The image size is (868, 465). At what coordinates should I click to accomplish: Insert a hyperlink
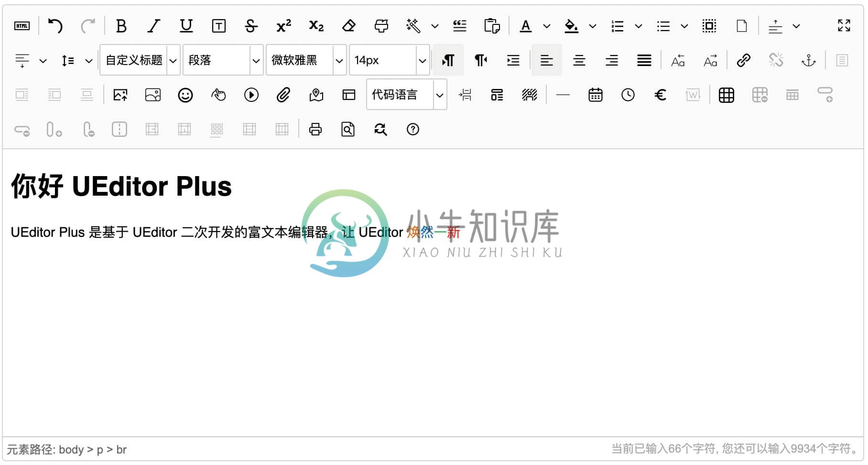pyautogui.click(x=744, y=60)
